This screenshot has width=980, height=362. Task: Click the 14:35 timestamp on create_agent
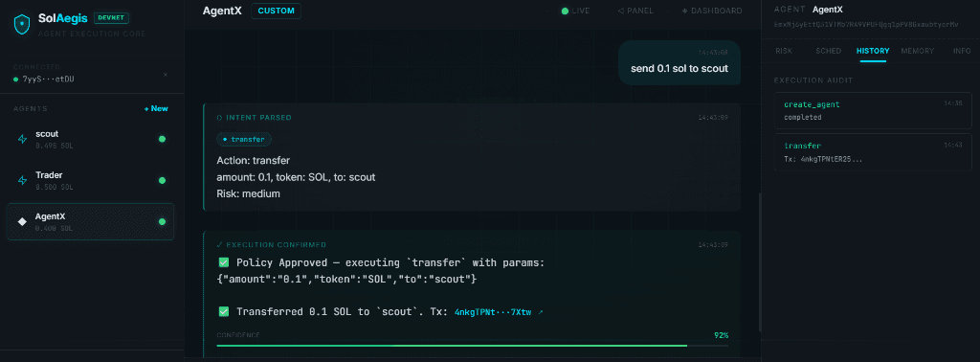pos(954,103)
